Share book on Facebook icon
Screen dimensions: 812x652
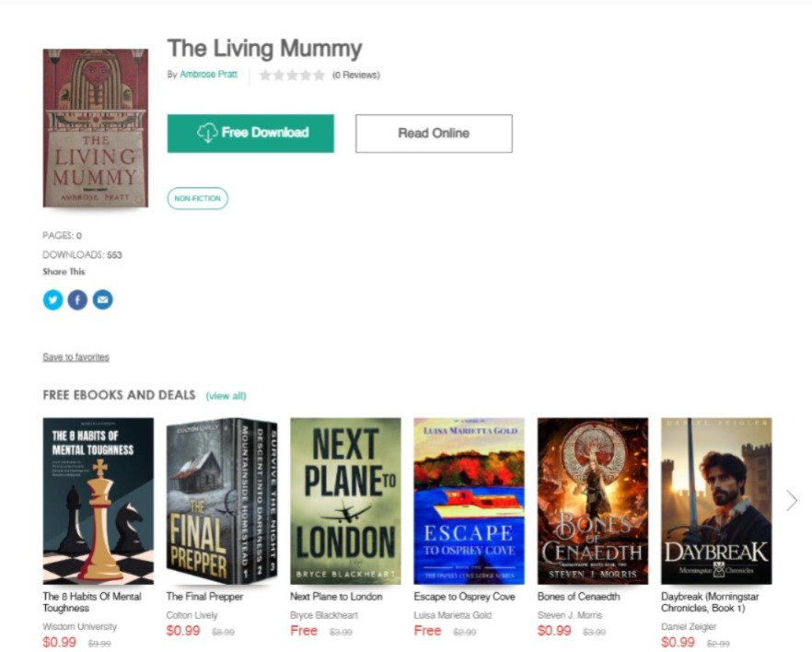point(77,300)
